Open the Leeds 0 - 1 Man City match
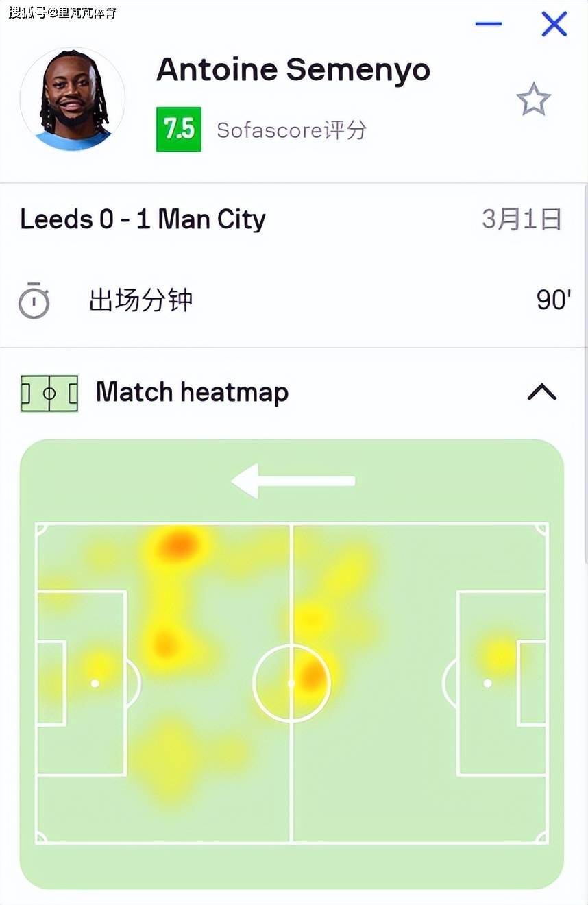The width and height of the screenshot is (588, 905). coord(143,219)
